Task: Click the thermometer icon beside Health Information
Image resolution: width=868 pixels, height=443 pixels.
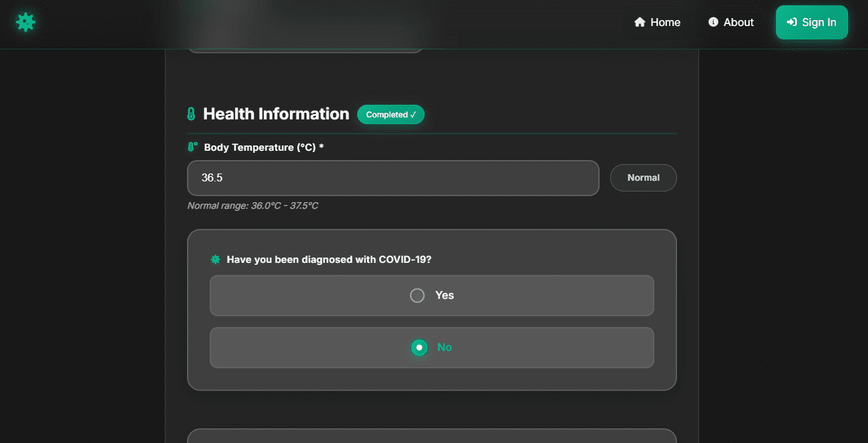Action: tap(192, 113)
